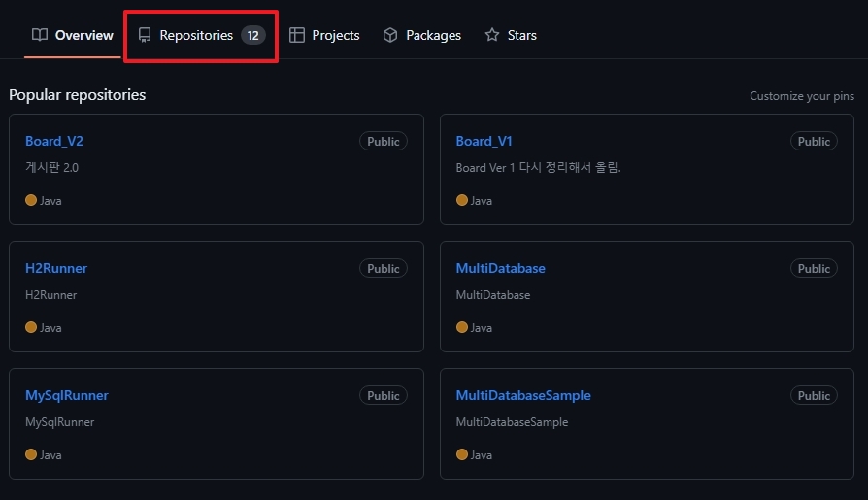This screenshot has width=868, height=500.
Task: Click the Repositories repo icon
Action: [x=145, y=35]
